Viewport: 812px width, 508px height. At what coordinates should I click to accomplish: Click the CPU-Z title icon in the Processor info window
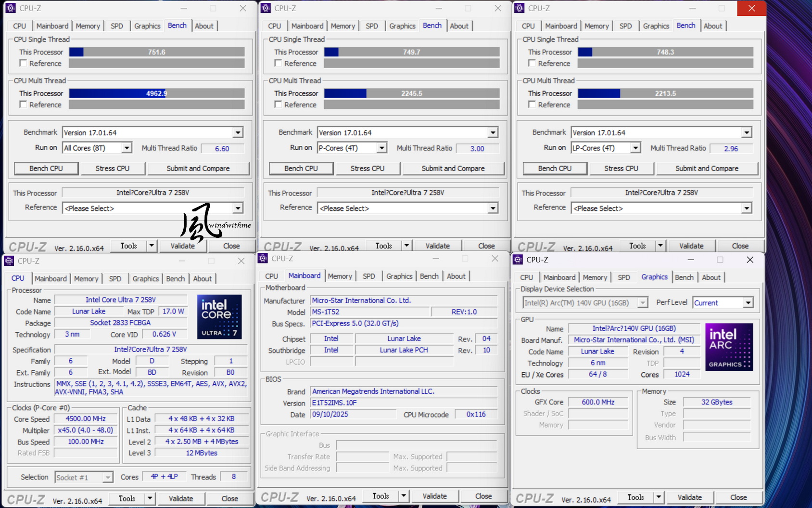[x=9, y=261]
